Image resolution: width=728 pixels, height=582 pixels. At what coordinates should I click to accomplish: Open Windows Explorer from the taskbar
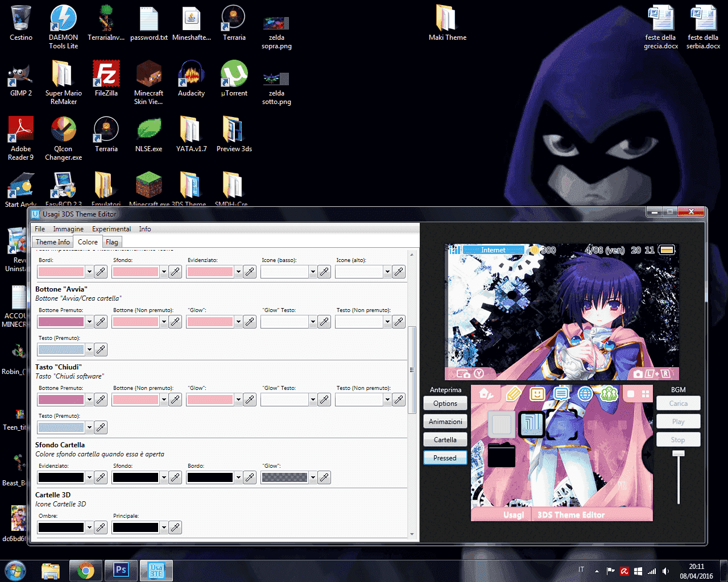coord(51,570)
